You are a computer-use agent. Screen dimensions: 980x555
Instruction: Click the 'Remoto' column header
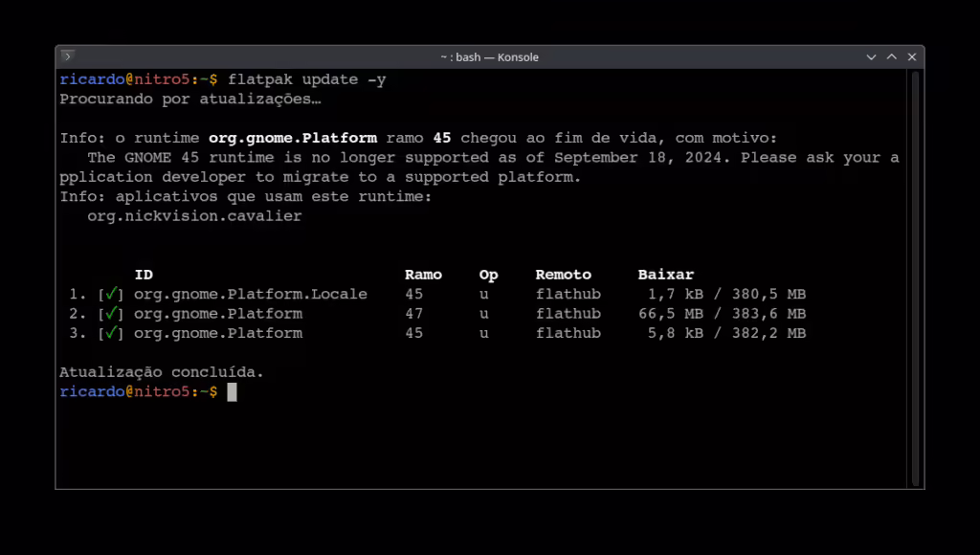click(563, 275)
